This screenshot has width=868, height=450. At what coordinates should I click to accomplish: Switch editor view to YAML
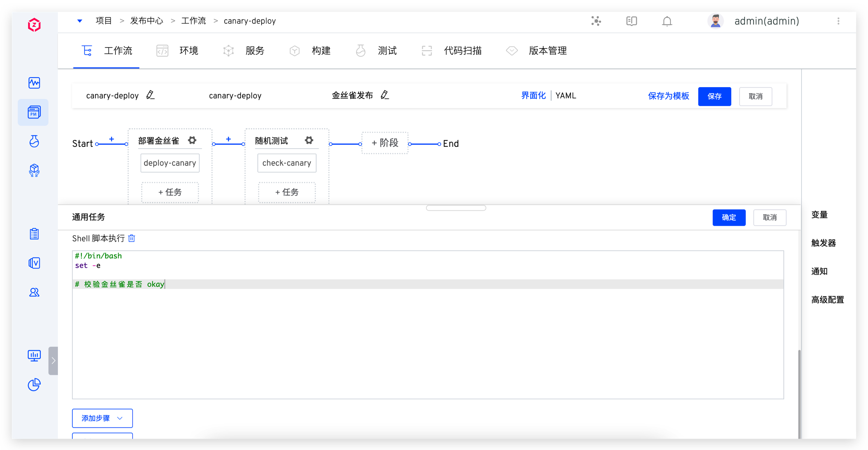coord(566,96)
